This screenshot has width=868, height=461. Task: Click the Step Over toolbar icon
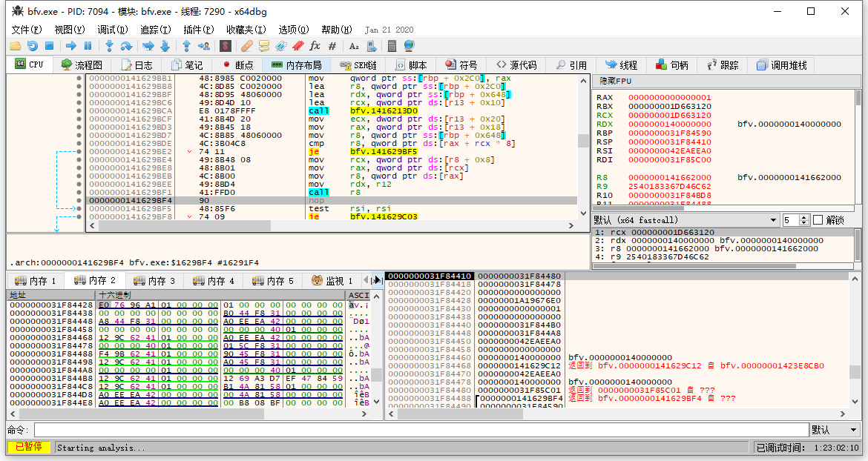126,46
